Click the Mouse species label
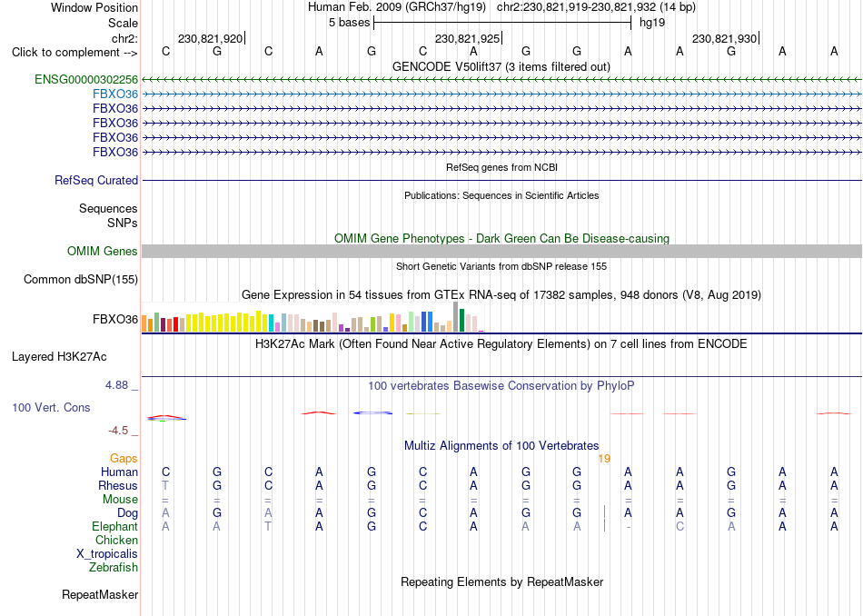Screen dimensions: 863x616 pyautogui.click(x=121, y=500)
